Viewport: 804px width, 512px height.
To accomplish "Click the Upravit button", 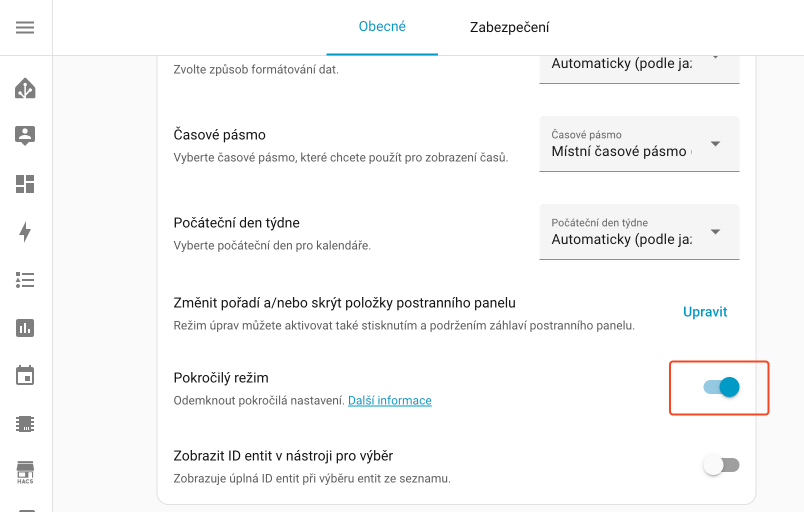I will (x=705, y=311).
